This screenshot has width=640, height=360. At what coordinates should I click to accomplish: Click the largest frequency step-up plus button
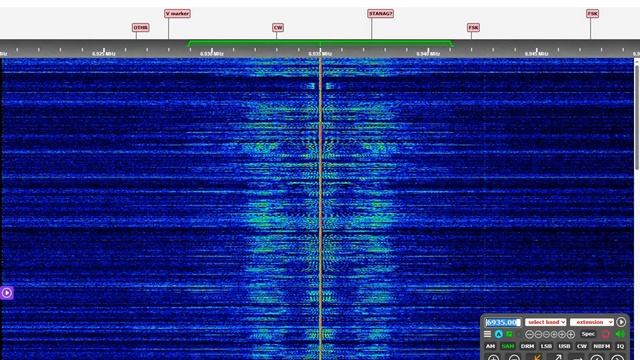pyautogui.click(x=571, y=334)
